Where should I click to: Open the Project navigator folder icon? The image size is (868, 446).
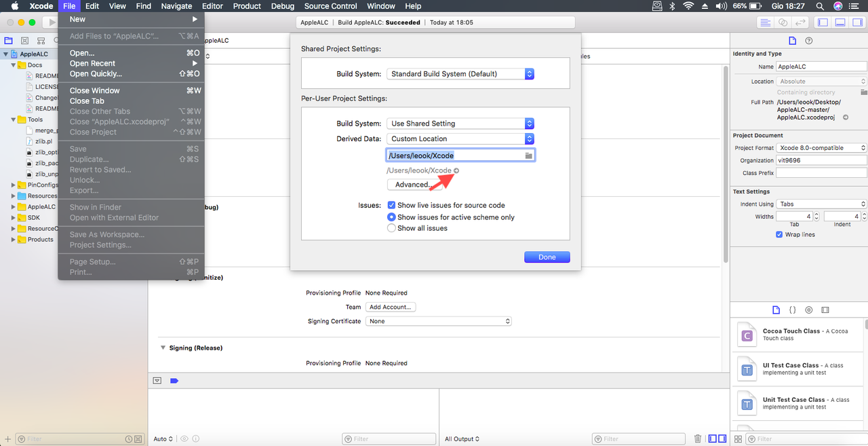(9, 41)
